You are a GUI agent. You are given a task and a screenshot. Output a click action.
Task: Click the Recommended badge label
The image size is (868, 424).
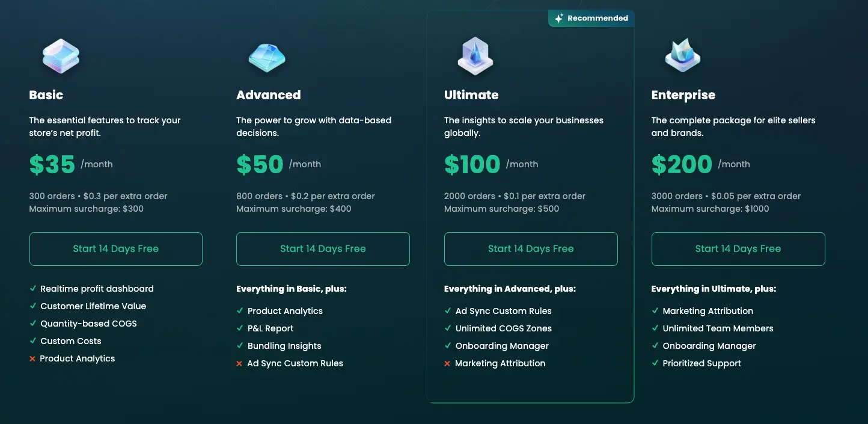(597, 19)
